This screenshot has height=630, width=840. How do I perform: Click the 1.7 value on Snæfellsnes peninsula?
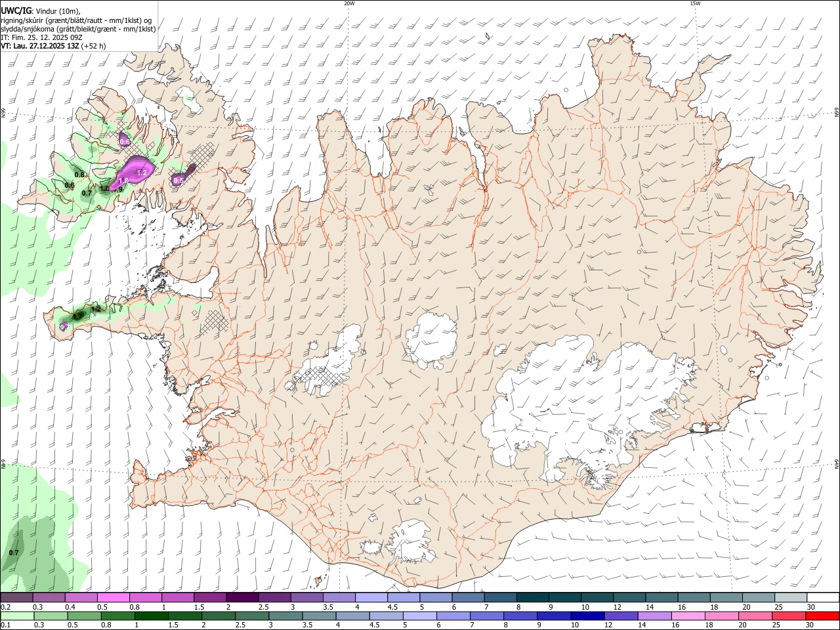click(77, 316)
